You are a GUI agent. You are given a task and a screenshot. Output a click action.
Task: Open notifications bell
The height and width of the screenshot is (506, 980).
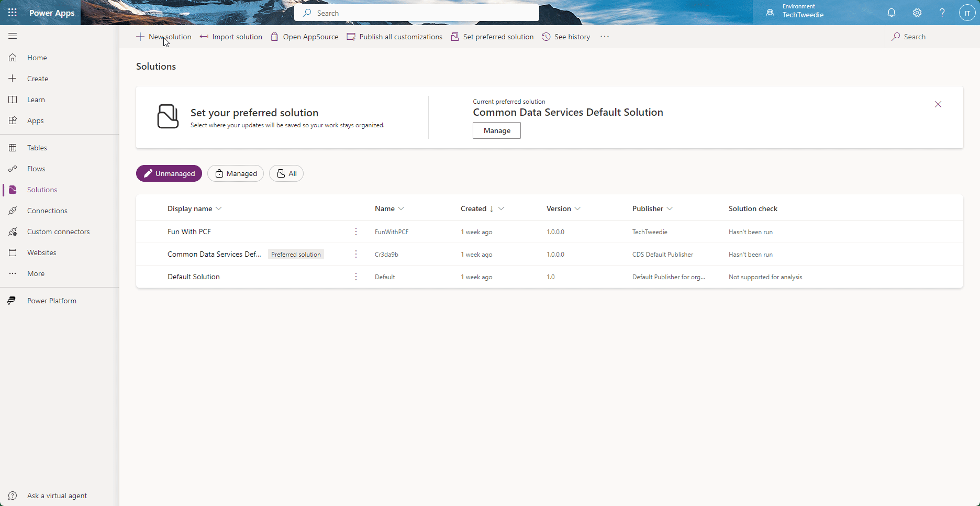892,13
